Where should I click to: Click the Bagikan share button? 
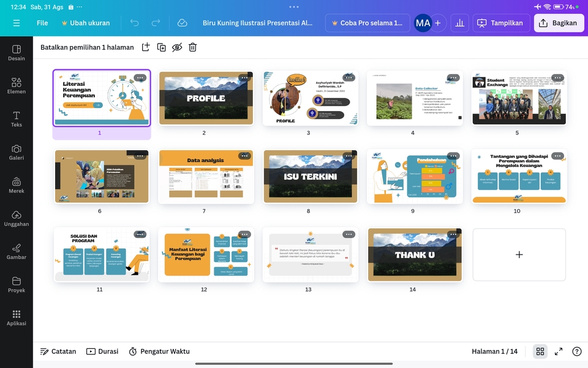pyautogui.click(x=558, y=23)
